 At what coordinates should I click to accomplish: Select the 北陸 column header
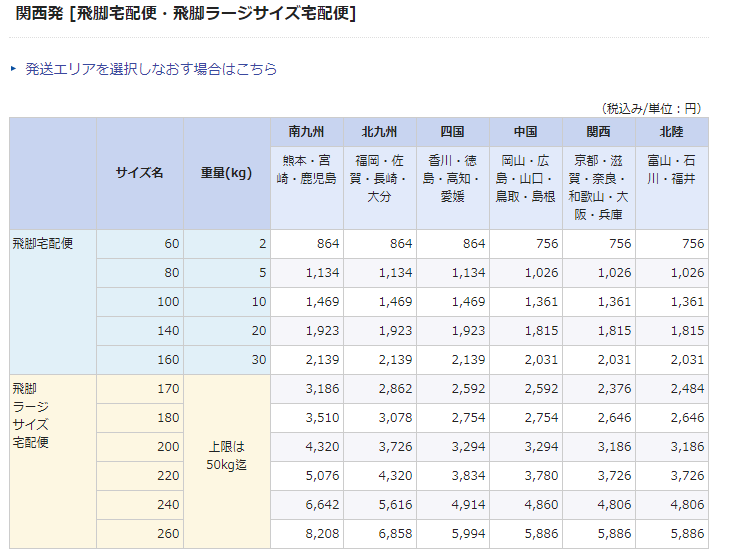(x=671, y=132)
